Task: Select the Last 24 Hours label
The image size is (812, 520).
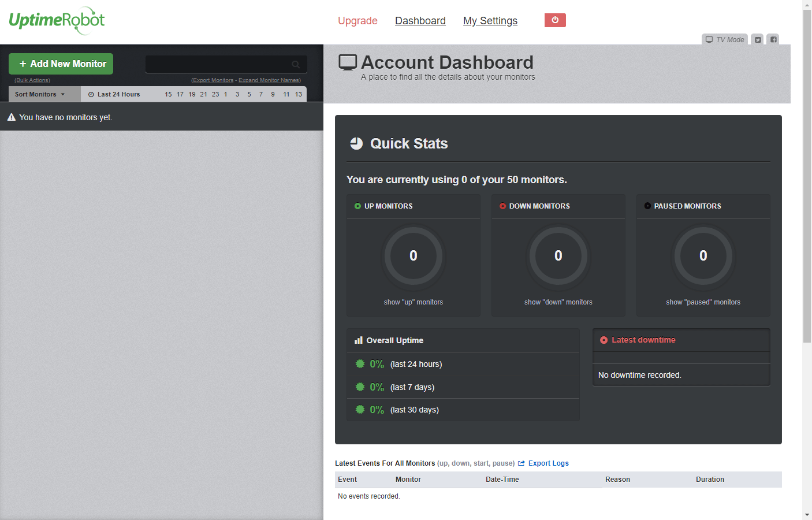Action: (x=118, y=95)
